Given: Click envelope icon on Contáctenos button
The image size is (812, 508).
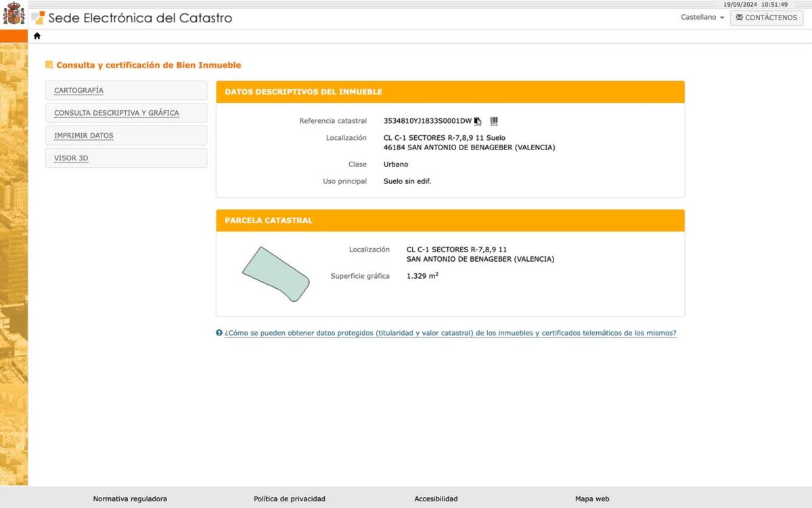Looking at the screenshot, I should coord(739,18).
